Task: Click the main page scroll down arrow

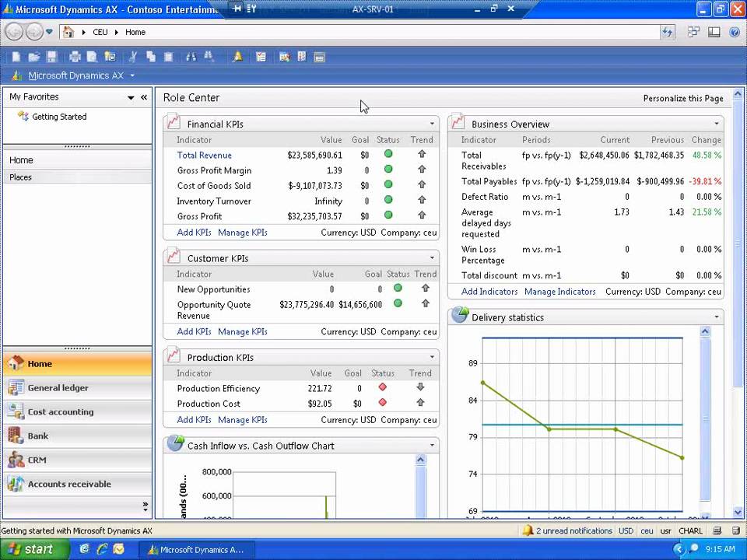Action: click(738, 513)
